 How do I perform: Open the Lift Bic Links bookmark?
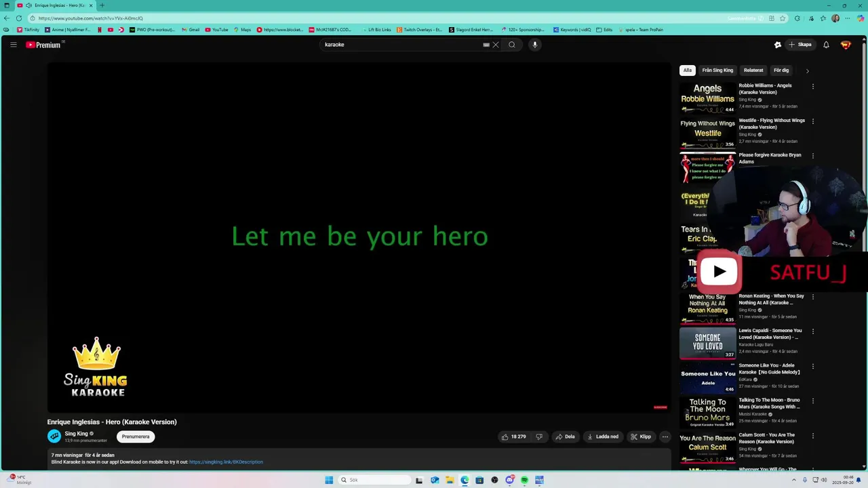click(x=376, y=30)
